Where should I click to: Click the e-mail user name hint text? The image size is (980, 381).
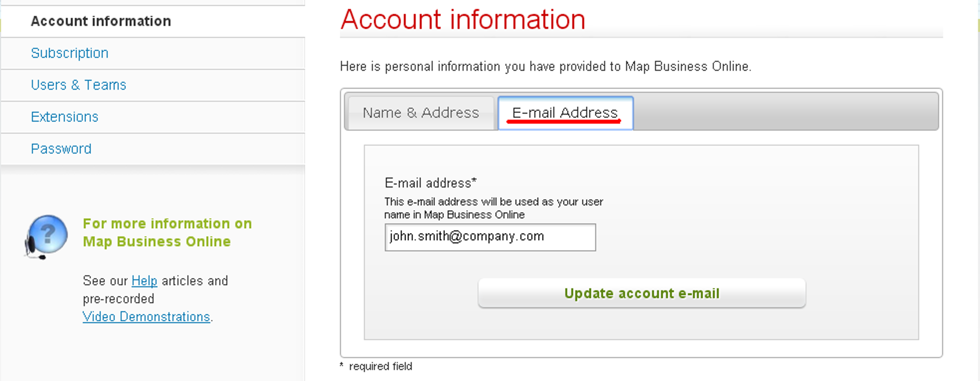click(x=493, y=208)
